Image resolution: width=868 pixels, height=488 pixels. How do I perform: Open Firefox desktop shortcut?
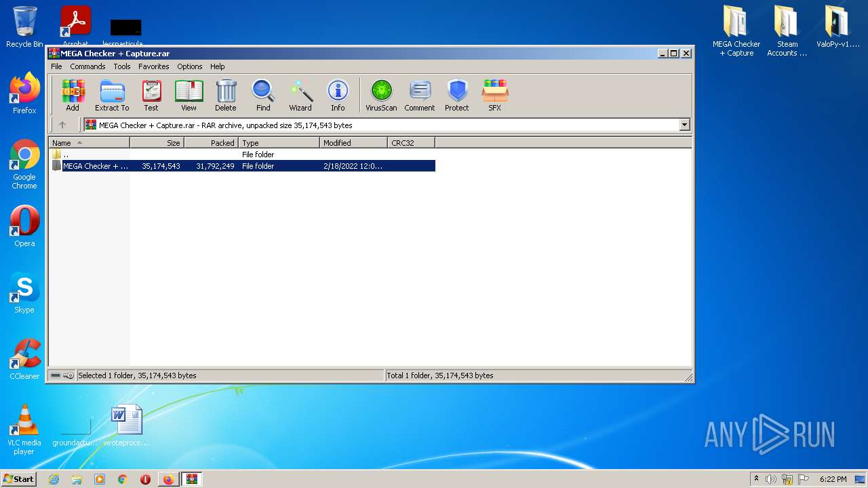point(24,94)
